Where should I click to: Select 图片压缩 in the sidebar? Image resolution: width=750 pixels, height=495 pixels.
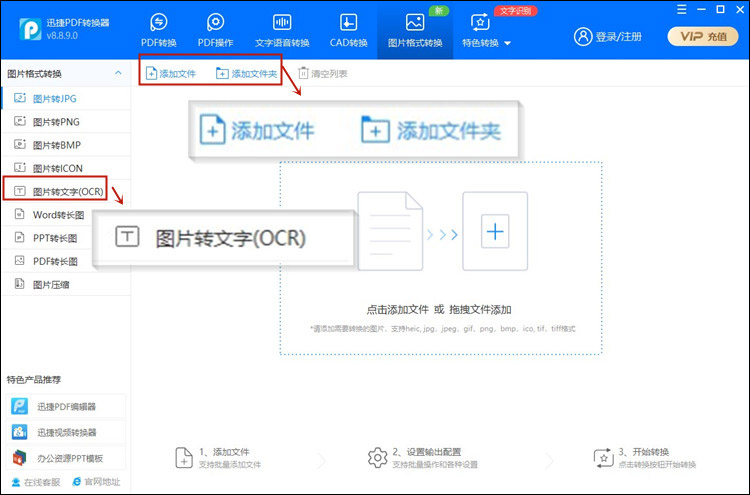66,285
